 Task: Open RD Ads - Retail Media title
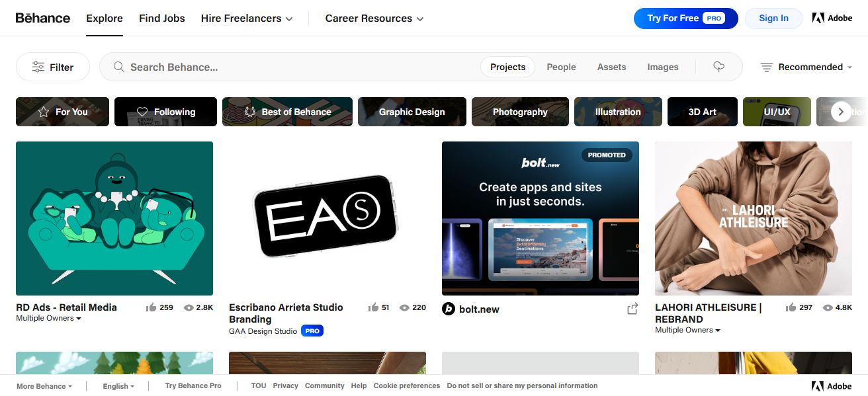click(x=66, y=307)
